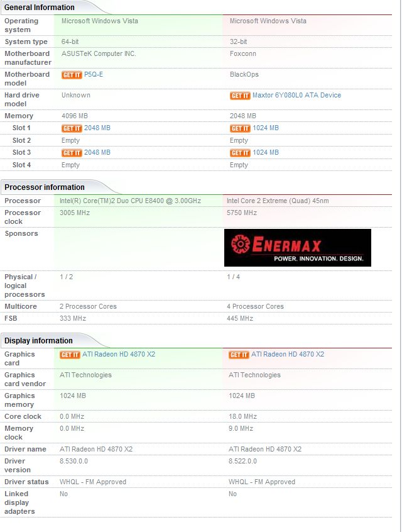Click the 32-bit system type value
This screenshot has height=532, width=402.
[238, 42]
